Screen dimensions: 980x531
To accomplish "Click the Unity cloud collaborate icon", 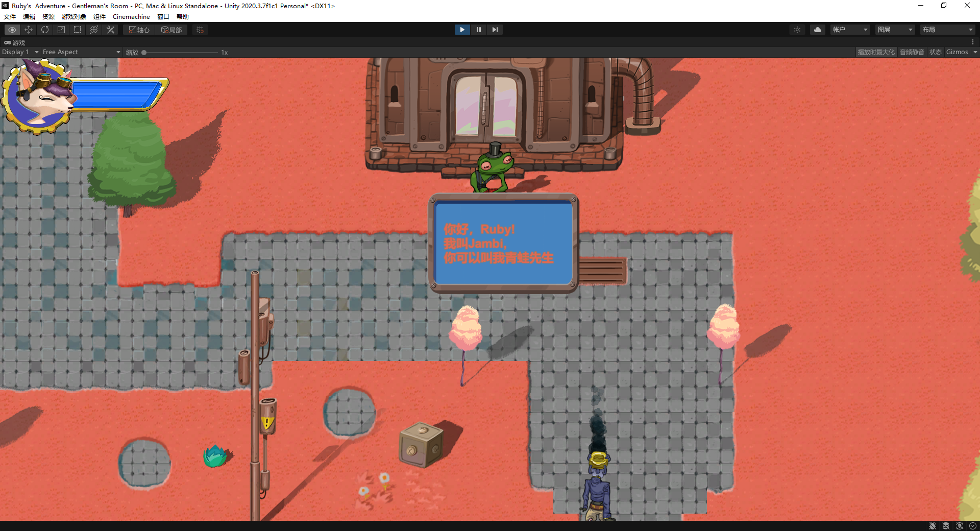I will point(817,30).
